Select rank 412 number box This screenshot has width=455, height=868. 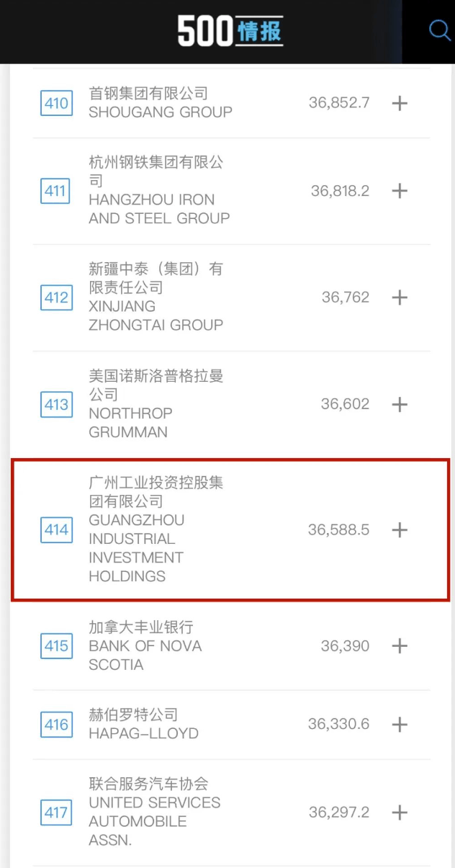(56, 297)
